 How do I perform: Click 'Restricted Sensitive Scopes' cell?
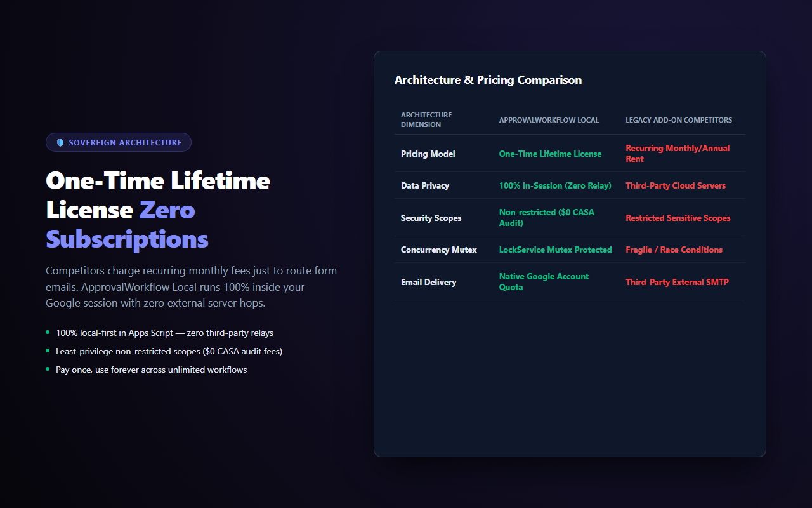pos(678,218)
